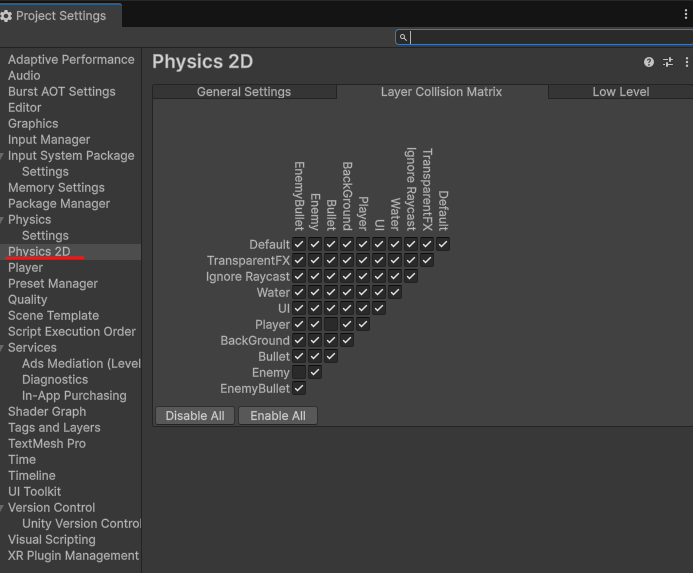Open Physics 2D panel kebab menu
The height and width of the screenshot is (573, 693).
pyautogui.click(x=686, y=62)
